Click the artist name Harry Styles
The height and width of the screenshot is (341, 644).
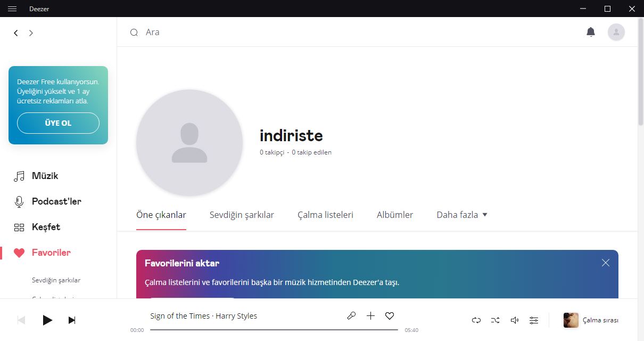tap(236, 316)
